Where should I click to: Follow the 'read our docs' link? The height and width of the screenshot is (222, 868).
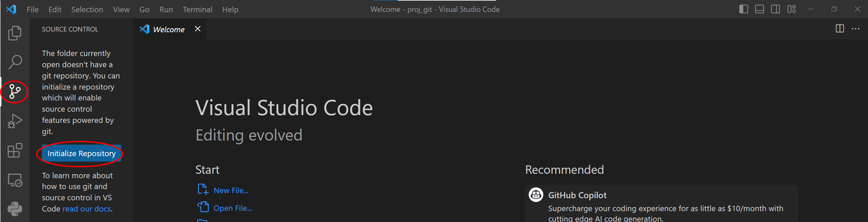coord(87,209)
